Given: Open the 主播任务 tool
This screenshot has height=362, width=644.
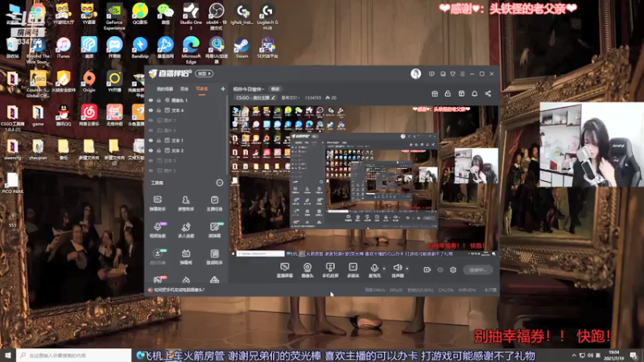Looking at the screenshot, I should point(214,204).
